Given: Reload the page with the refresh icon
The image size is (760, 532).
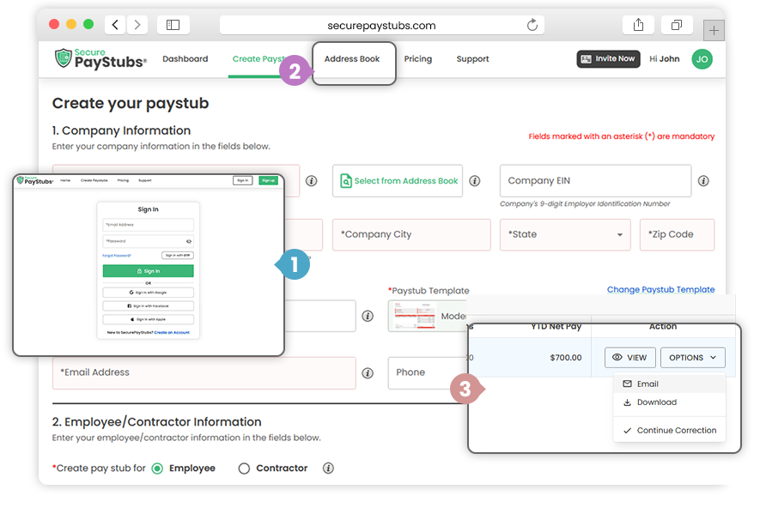Looking at the screenshot, I should click(532, 25).
